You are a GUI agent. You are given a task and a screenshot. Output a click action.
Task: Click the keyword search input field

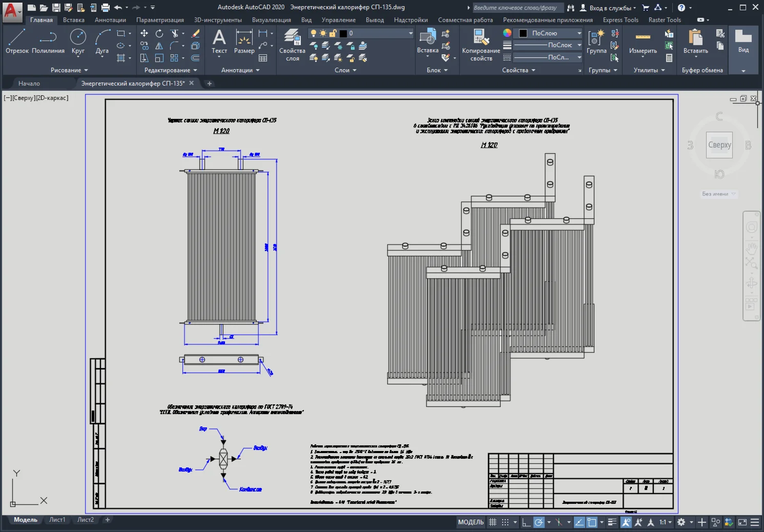518,8
